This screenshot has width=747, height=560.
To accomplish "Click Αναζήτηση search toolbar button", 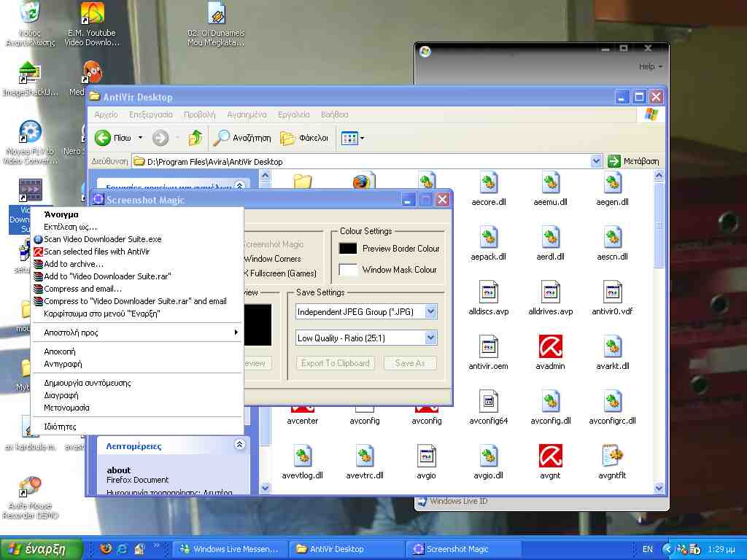I will point(241,138).
